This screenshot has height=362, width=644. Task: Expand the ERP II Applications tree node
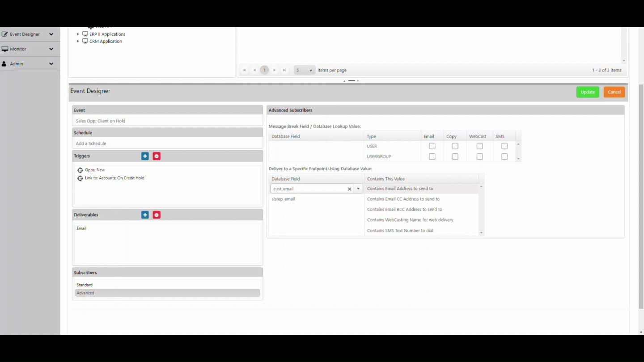78,34
